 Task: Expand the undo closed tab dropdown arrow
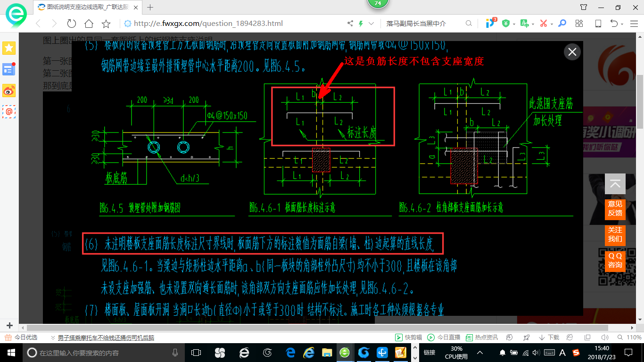click(x=622, y=24)
